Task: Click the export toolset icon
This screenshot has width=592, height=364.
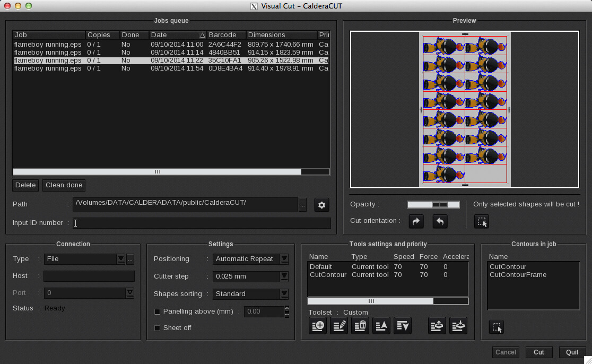Action: tap(437, 325)
